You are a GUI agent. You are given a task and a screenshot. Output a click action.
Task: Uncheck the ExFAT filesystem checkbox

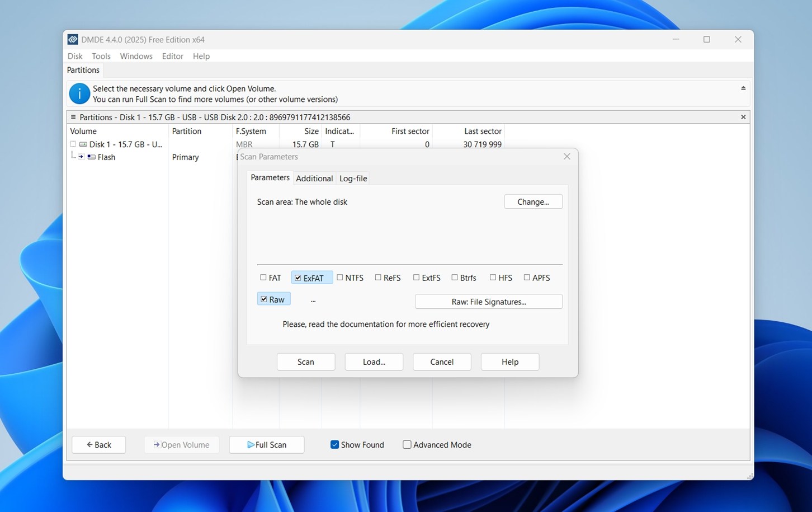298,277
